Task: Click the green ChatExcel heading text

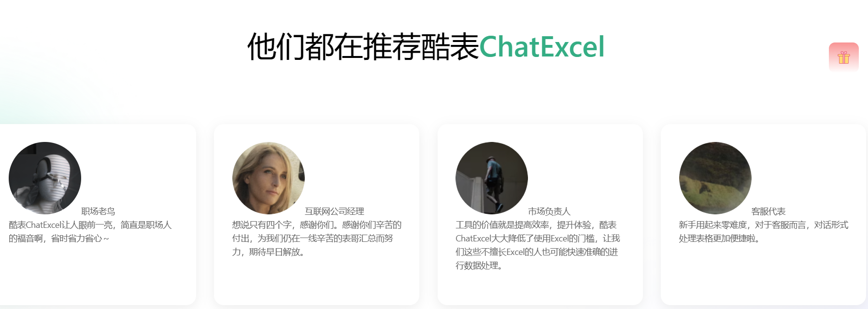Action: (542, 47)
